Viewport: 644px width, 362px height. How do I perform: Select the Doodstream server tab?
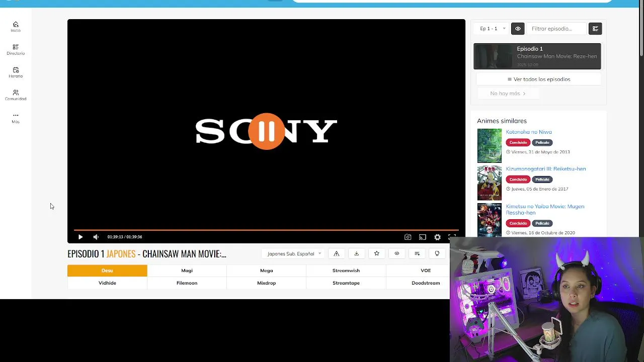(x=426, y=283)
